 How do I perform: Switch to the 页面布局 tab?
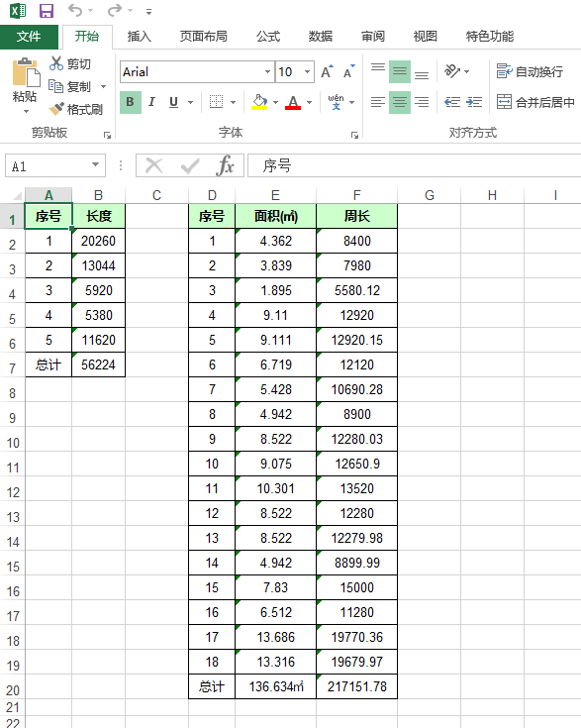pos(203,37)
